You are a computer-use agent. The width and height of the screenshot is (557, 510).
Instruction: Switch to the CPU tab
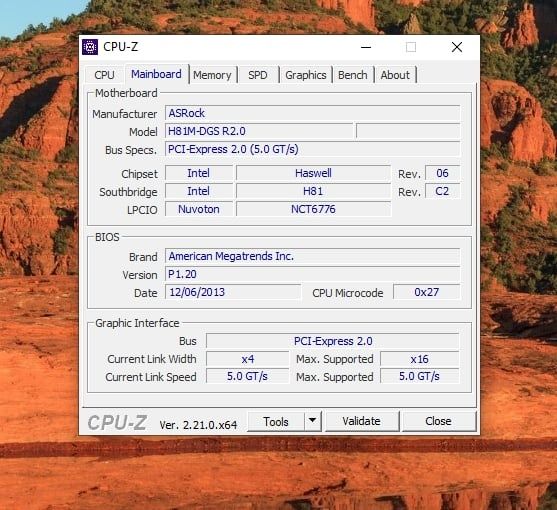pos(104,75)
